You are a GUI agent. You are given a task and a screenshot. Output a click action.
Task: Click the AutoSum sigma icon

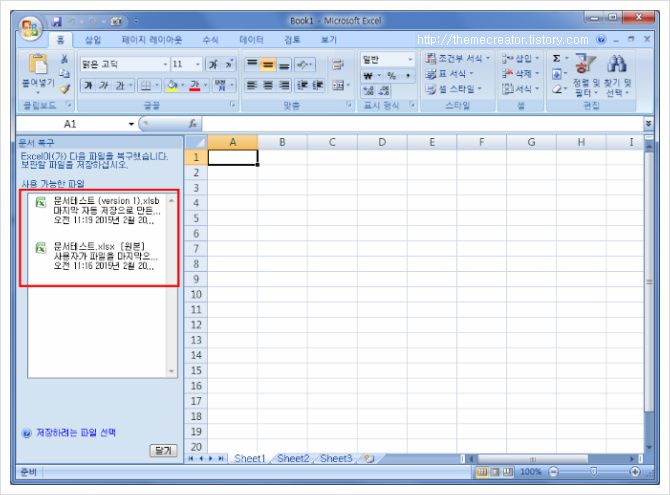tap(556, 59)
